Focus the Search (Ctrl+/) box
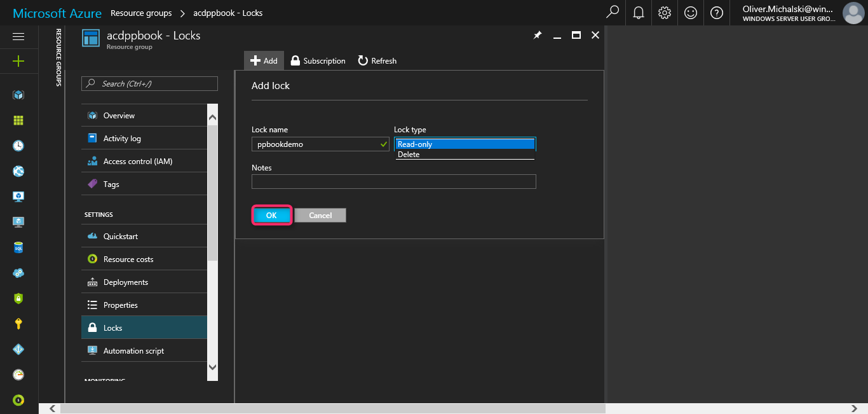The image size is (868, 414). [x=149, y=83]
